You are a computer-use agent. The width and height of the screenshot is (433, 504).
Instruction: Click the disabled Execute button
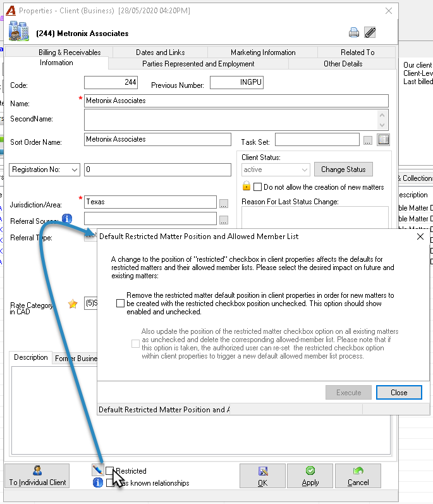click(x=348, y=393)
